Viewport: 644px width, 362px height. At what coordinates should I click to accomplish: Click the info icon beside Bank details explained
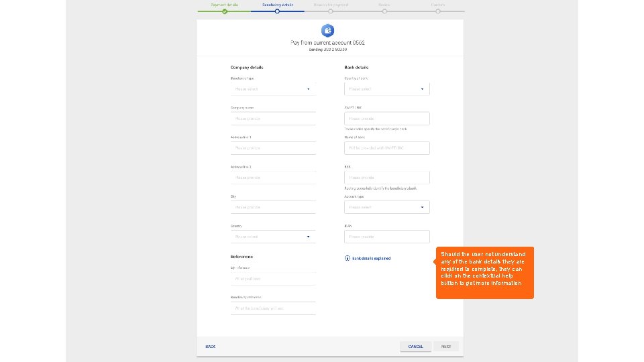347,258
